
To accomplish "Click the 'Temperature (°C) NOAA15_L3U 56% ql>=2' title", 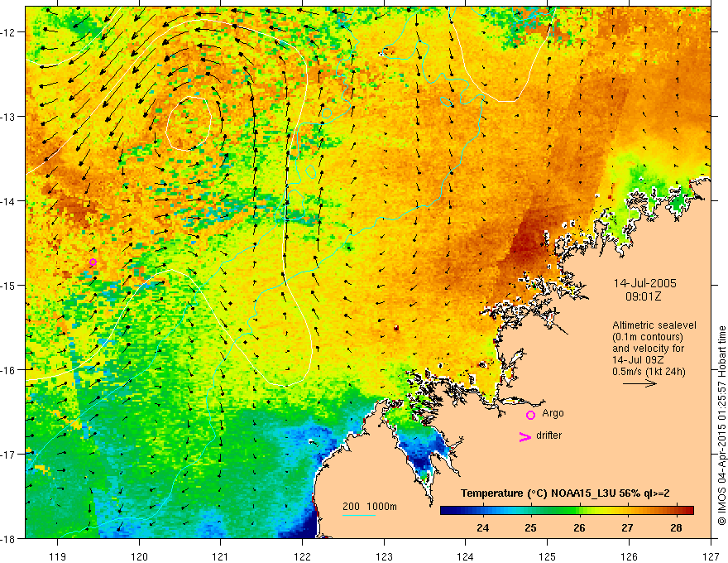I will [x=565, y=493].
